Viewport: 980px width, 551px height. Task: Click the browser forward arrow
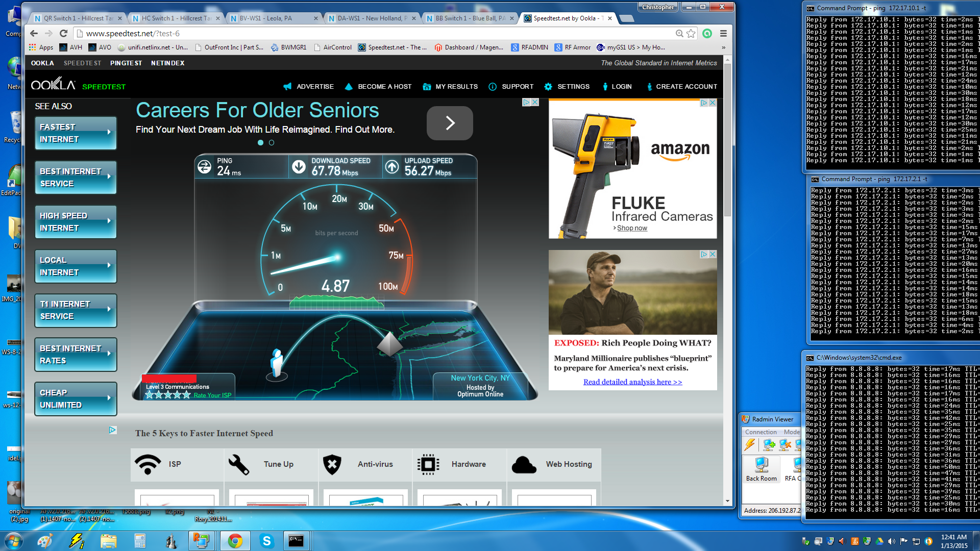point(49,34)
